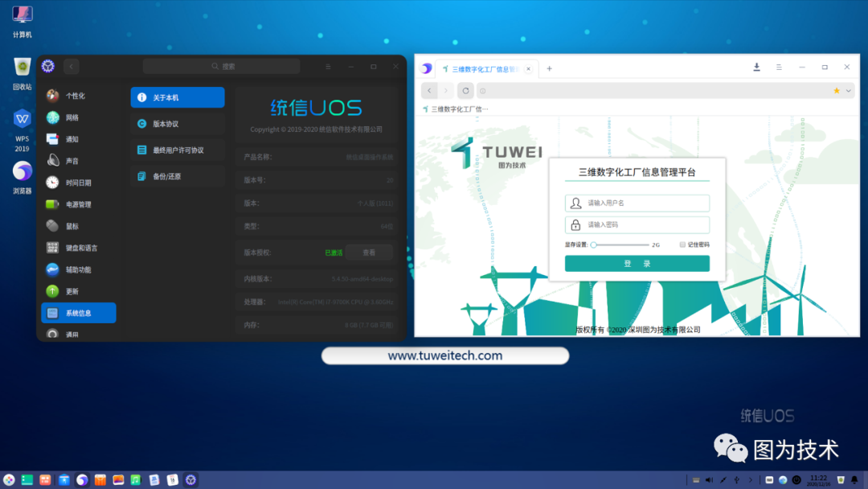
Task: Open the 键盘和语言 keyboard settings
Action: (79, 248)
